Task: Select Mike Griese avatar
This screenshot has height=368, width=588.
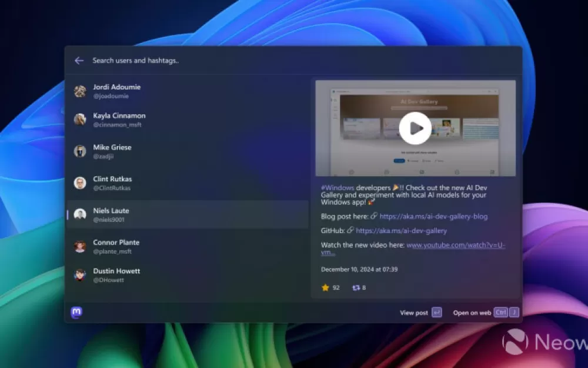Action: click(x=80, y=151)
